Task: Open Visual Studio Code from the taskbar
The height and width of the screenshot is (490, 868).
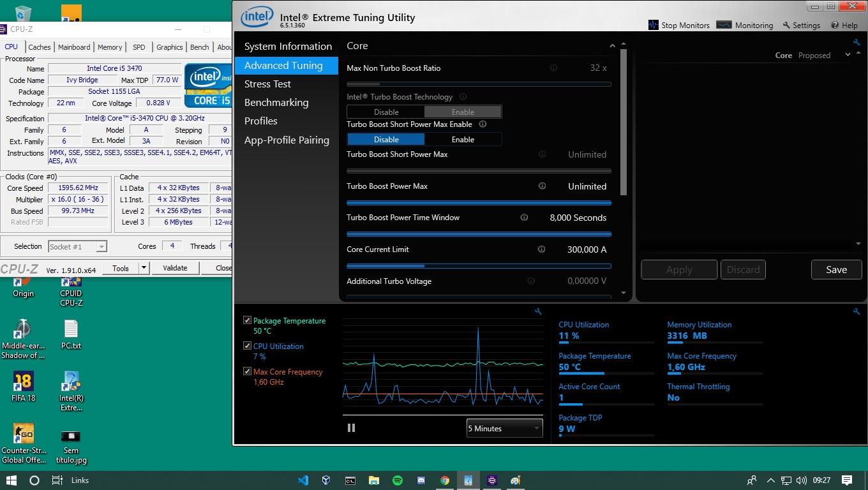Action: tap(303, 480)
